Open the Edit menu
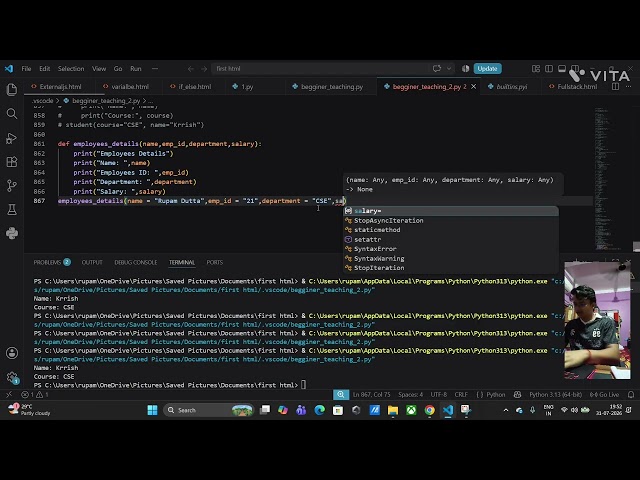 [x=44, y=69]
